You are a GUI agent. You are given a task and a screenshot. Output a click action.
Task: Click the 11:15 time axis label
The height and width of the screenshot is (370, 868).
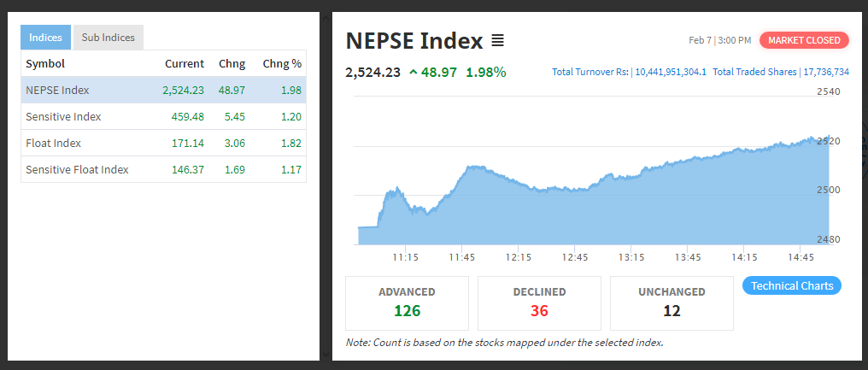[405, 257]
